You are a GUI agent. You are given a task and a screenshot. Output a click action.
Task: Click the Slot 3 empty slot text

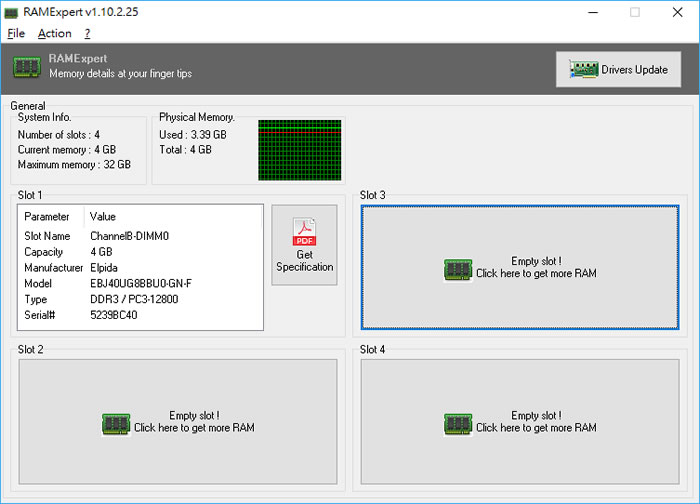coord(536,267)
